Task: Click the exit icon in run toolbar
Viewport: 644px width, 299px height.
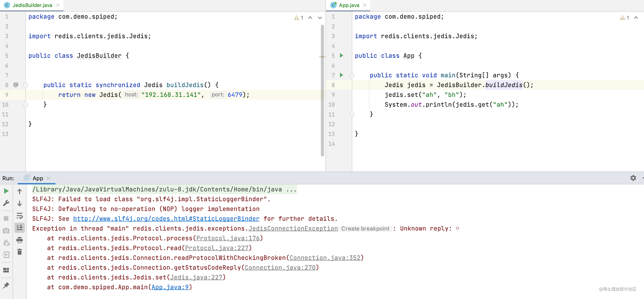Action: pyautogui.click(x=6, y=255)
